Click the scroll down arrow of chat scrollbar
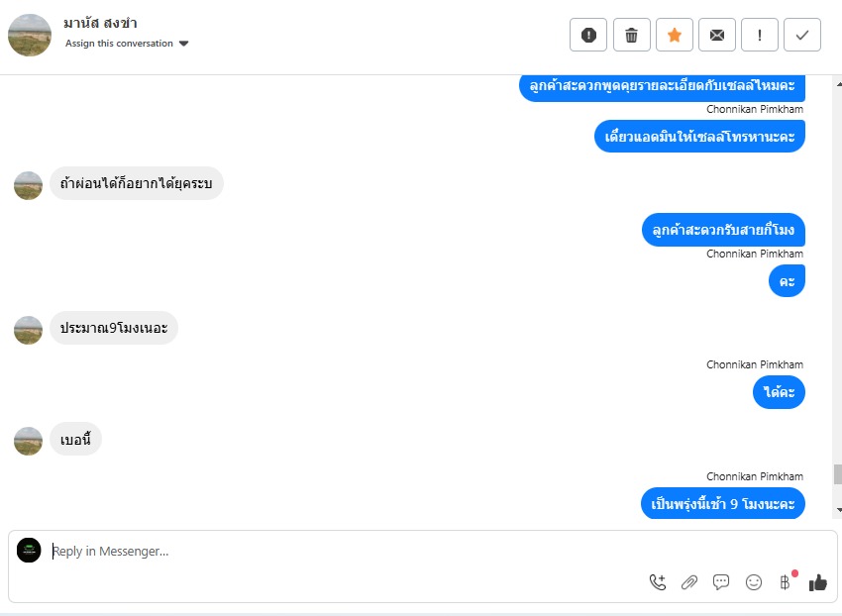The image size is (842, 616). click(838, 510)
